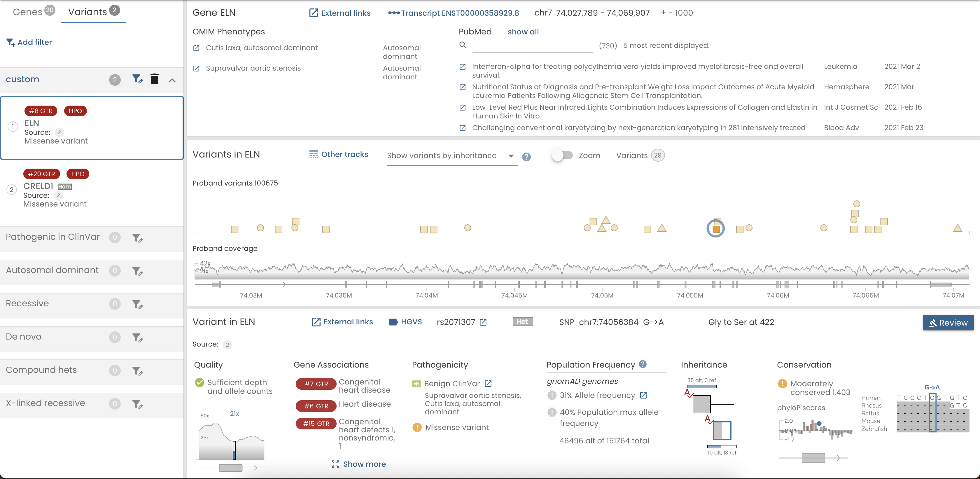Expand Gene Associations with Show more

(x=358, y=464)
